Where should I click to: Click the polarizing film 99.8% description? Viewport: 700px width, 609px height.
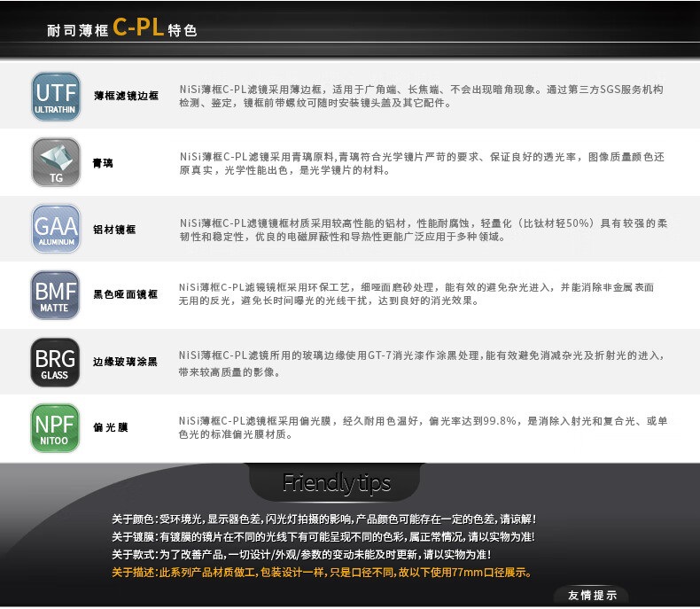[x=423, y=427]
